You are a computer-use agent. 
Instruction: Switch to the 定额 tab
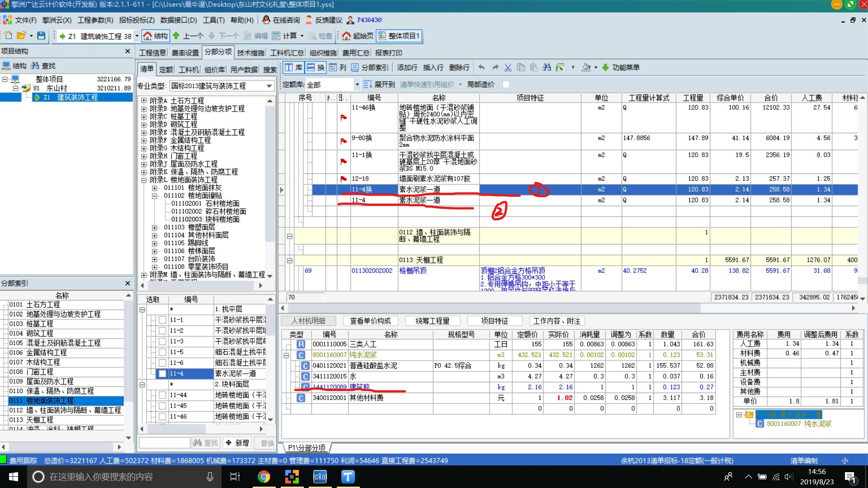click(166, 69)
